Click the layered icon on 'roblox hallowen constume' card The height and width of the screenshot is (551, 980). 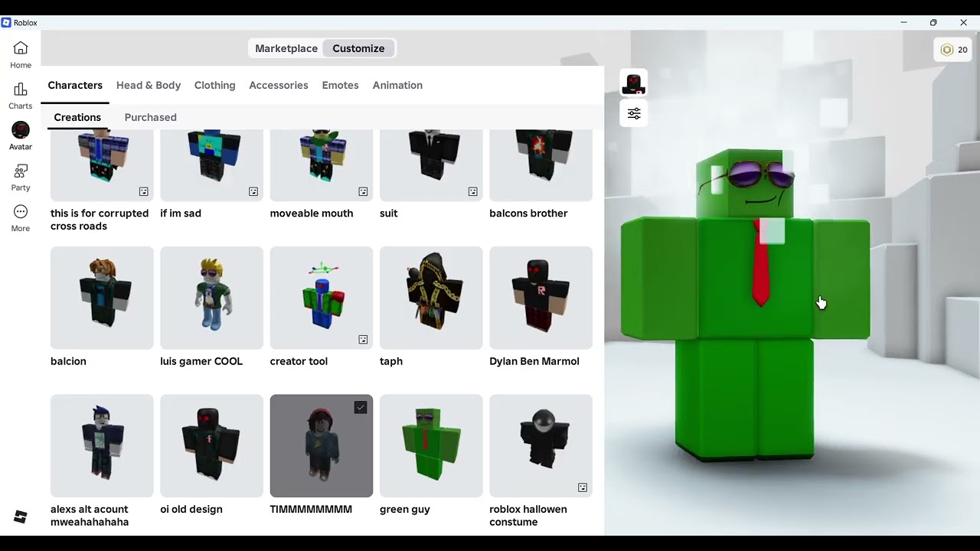tap(583, 487)
